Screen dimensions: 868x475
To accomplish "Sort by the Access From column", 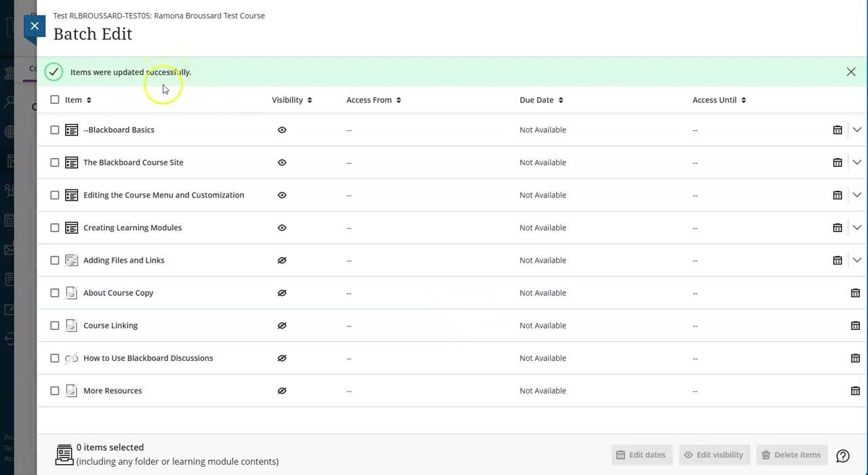I will [374, 100].
